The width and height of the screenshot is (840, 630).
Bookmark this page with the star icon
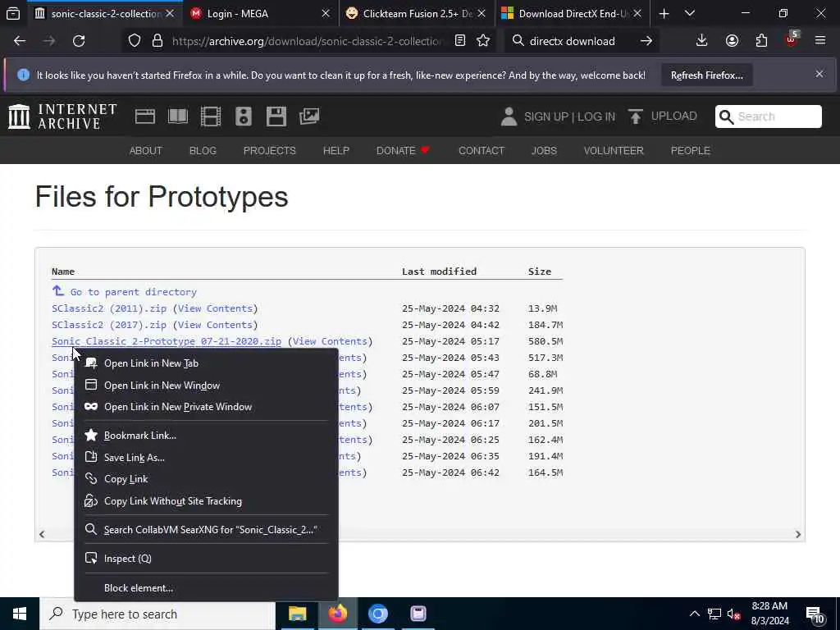(483, 41)
